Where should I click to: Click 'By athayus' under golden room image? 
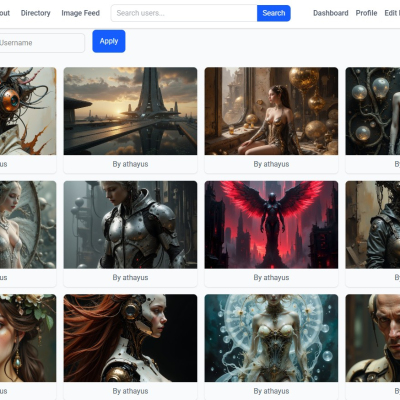271,164
